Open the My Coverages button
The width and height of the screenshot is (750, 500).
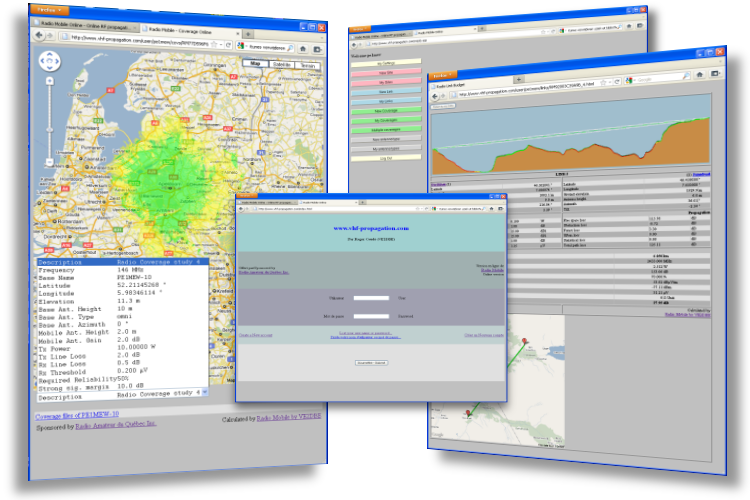coord(386,120)
